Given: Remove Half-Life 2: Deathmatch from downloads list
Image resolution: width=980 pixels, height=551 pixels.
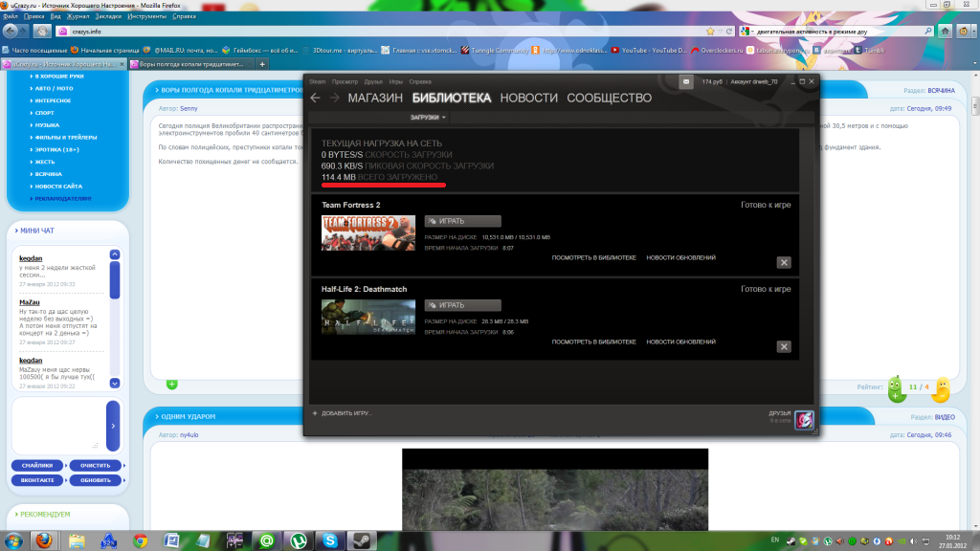Looking at the screenshot, I should pos(784,346).
